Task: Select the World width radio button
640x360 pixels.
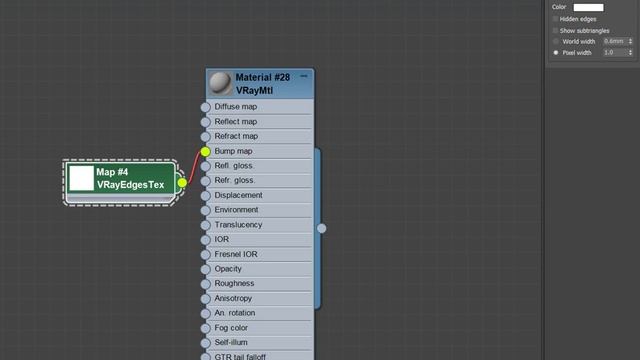Action: [556, 41]
